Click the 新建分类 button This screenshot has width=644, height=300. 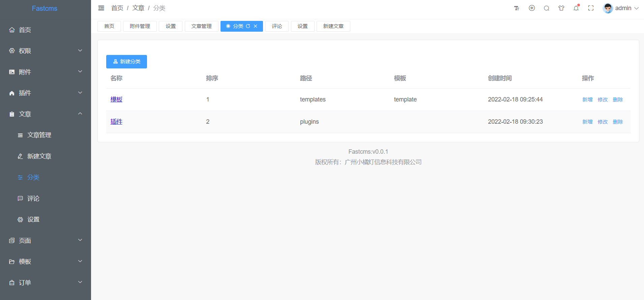tap(126, 62)
